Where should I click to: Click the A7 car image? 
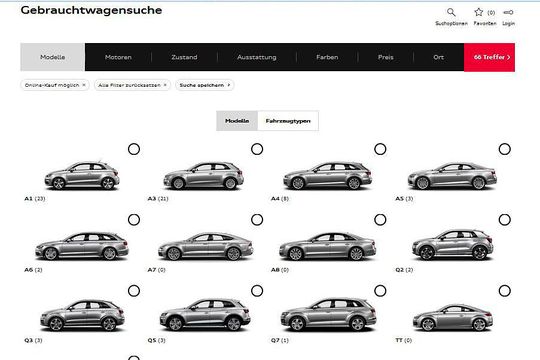[x=206, y=246]
